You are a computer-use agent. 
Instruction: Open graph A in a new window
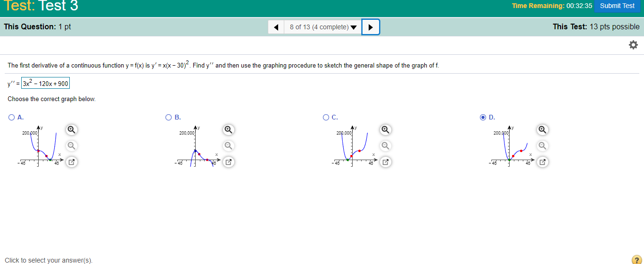(71, 162)
